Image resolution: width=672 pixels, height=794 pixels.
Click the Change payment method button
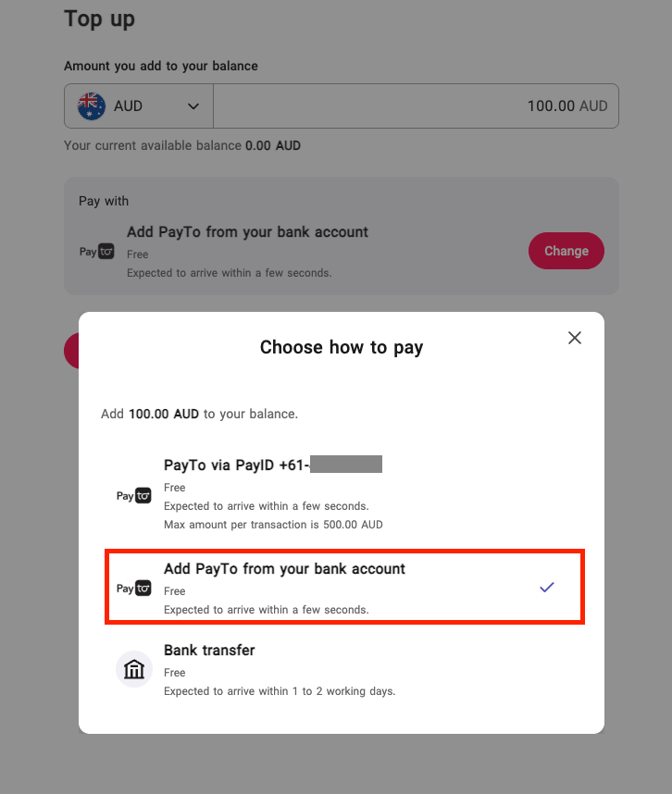[x=566, y=251]
